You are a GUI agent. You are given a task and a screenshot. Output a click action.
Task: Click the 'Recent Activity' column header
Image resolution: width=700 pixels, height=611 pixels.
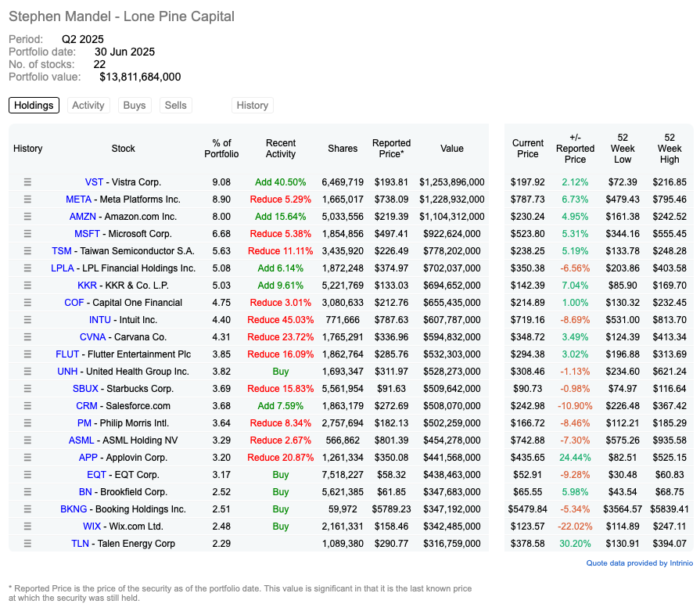[281, 149]
